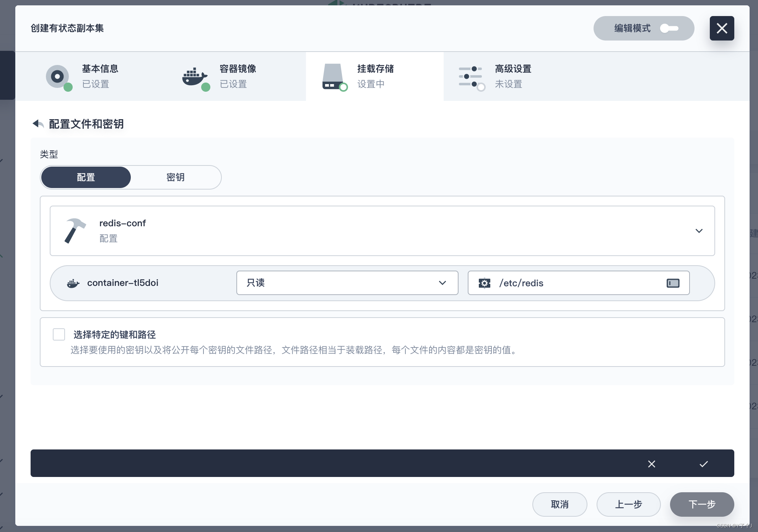Enable the 选择特定的键和路径 checkbox

pyautogui.click(x=59, y=334)
